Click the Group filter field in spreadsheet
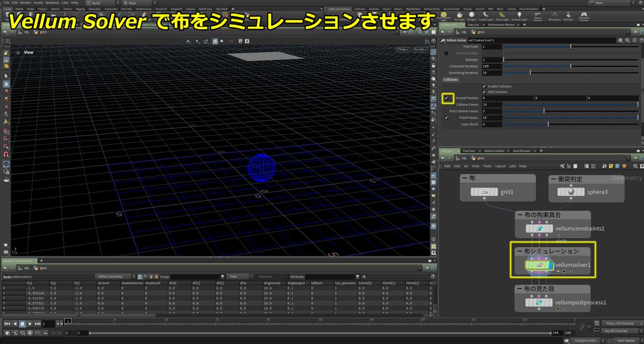 pos(195,276)
